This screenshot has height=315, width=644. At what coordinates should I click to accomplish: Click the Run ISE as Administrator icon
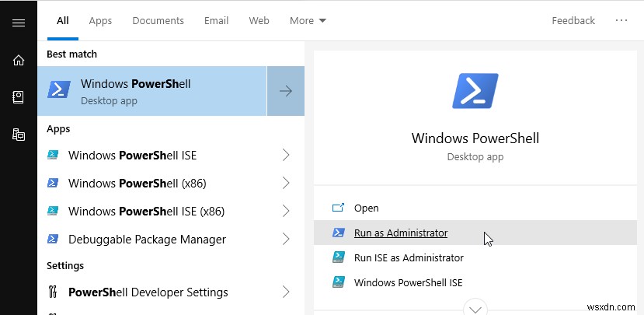pyautogui.click(x=338, y=257)
